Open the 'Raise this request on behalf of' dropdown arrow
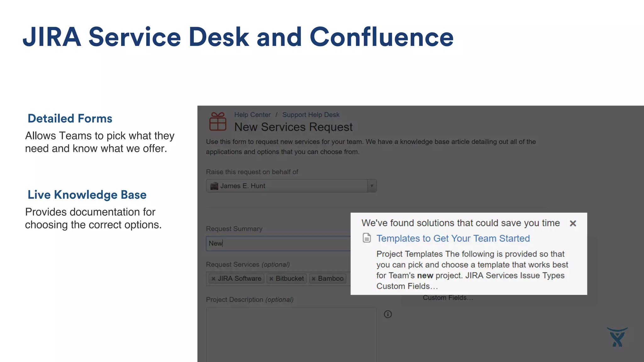This screenshot has height=362, width=644. pos(372,186)
